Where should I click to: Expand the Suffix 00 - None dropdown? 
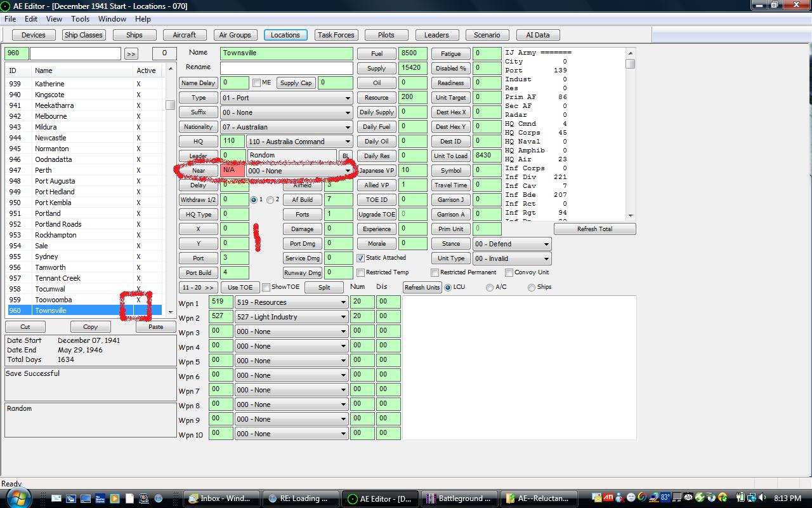[286, 112]
